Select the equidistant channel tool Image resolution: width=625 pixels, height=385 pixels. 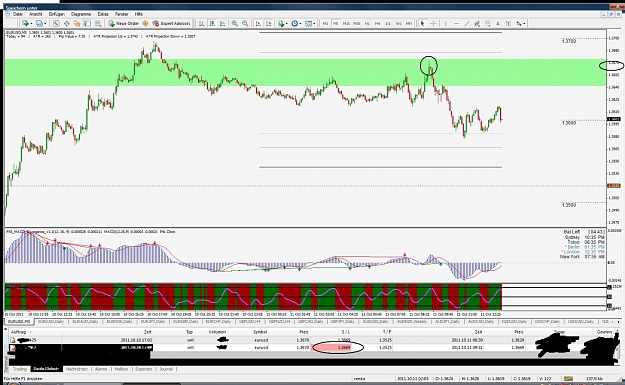click(477, 24)
